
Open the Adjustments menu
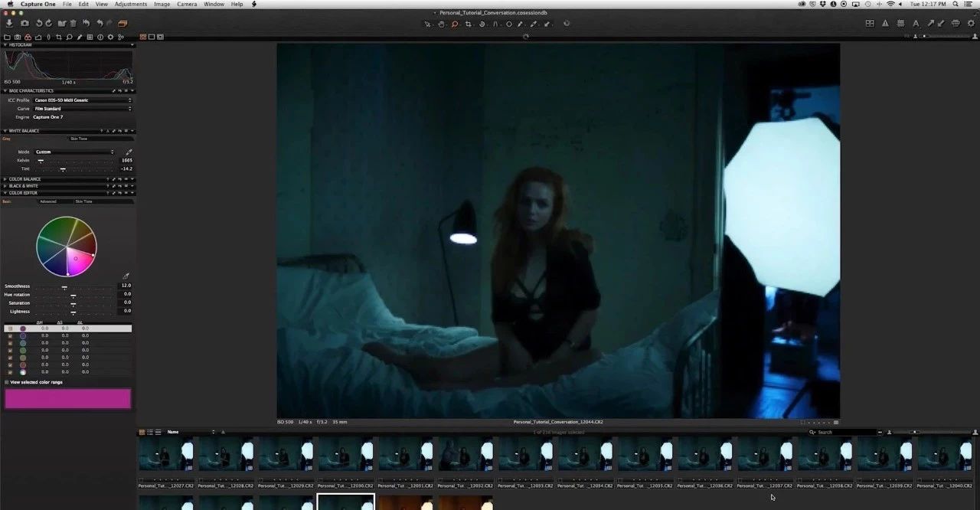pyautogui.click(x=131, y=4)
